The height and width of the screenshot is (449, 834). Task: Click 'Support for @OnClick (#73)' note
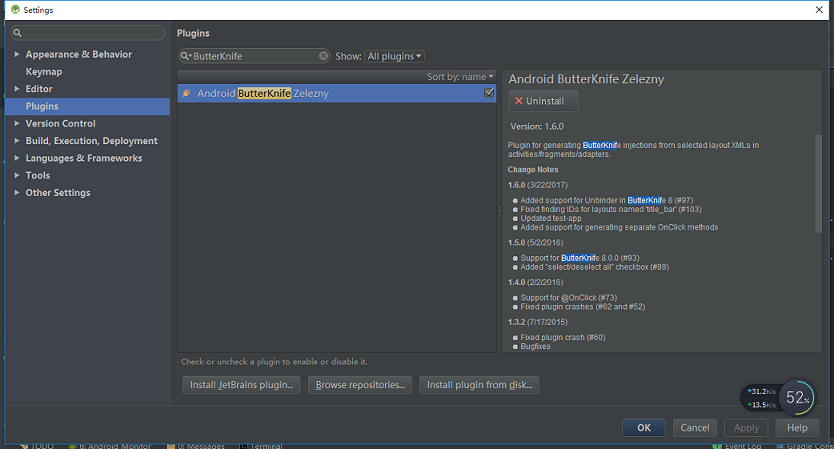tap(569, 298)
